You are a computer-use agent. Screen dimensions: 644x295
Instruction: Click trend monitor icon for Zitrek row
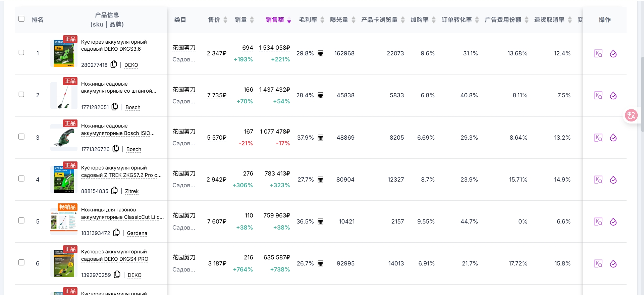[613, 180]
